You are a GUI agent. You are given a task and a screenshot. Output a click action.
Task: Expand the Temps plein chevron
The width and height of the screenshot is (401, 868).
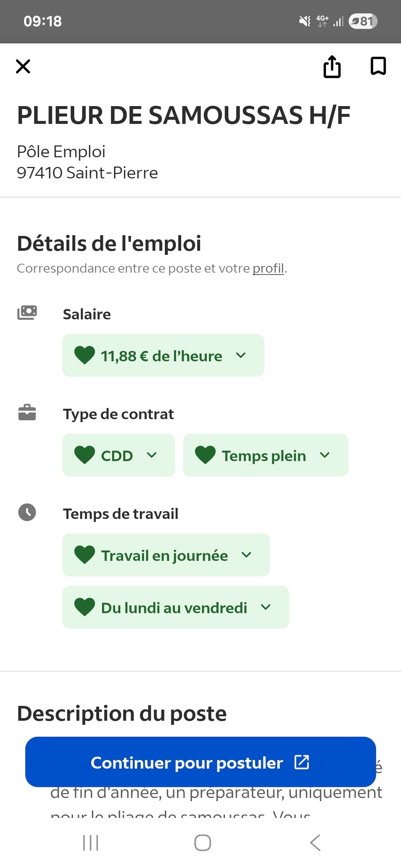(x=325, y=455)
